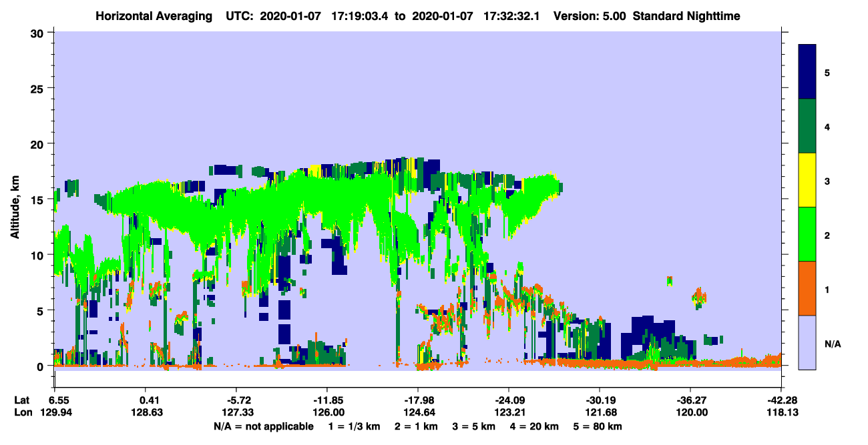The width and height of the screenshot is (868, 445).
Task: Click the color bar label 'N/A'
Action: (x=832, y=344)
